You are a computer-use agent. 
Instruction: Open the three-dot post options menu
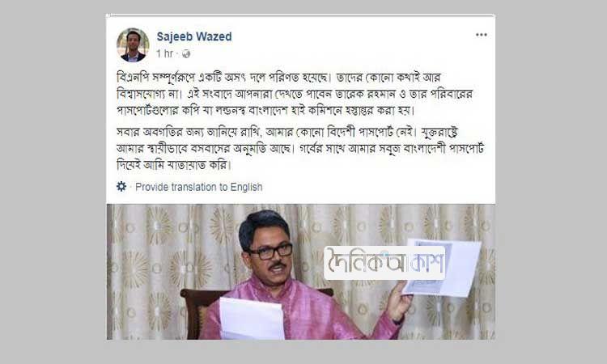click(x=482, y=35)
